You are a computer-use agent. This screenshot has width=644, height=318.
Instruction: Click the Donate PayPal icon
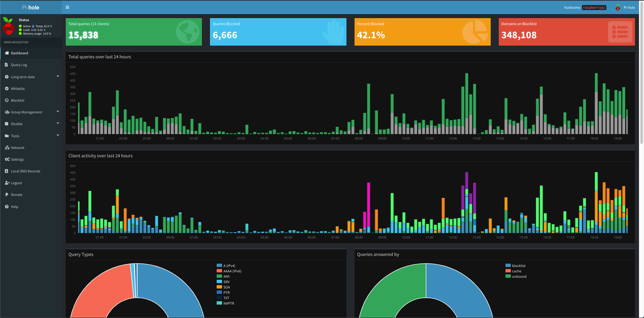6,195
